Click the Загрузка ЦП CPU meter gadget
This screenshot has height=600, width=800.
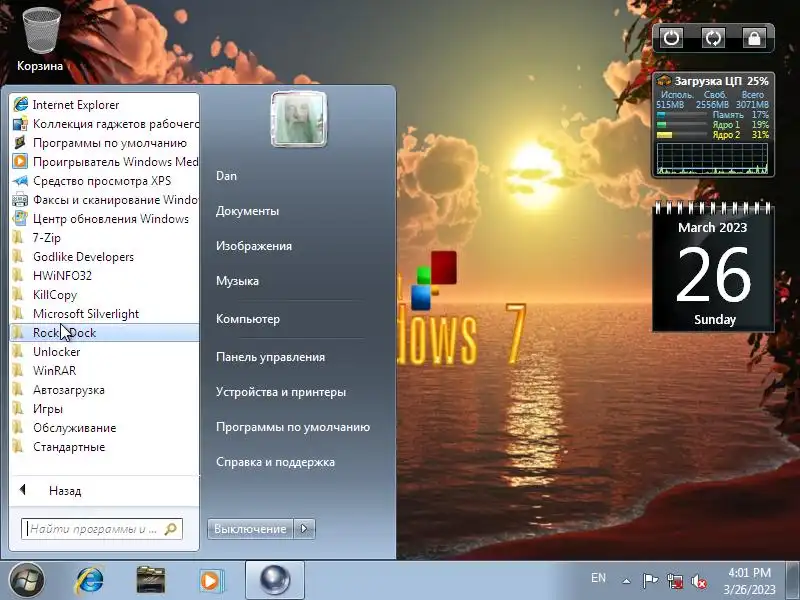pos(713,125)
